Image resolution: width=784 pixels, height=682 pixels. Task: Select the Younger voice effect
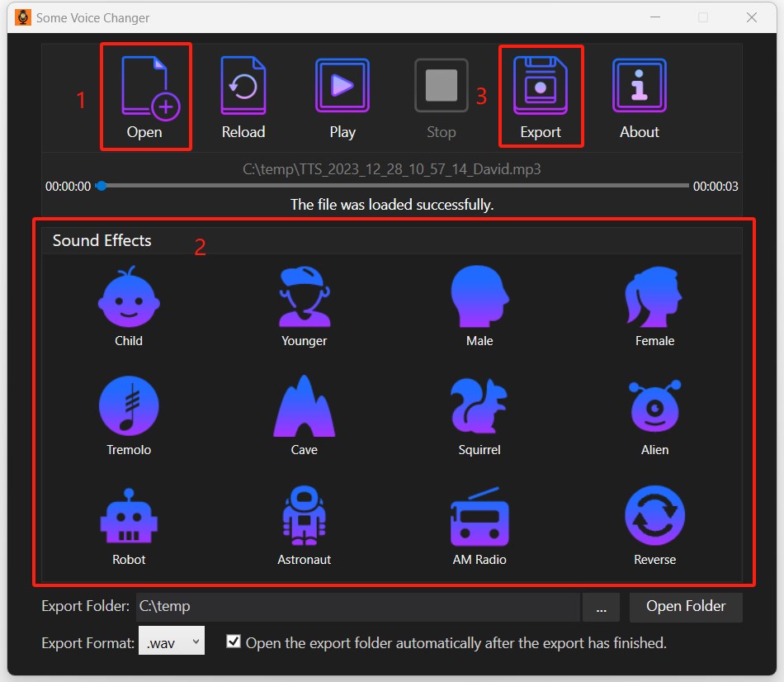(304, 304)
